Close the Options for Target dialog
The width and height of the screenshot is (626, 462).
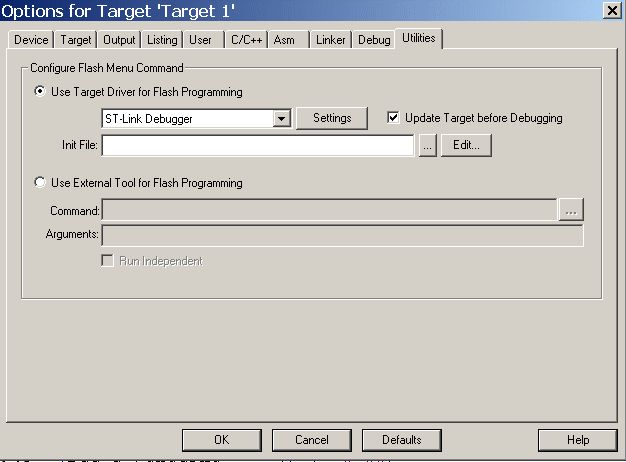(x=612, y=11)
